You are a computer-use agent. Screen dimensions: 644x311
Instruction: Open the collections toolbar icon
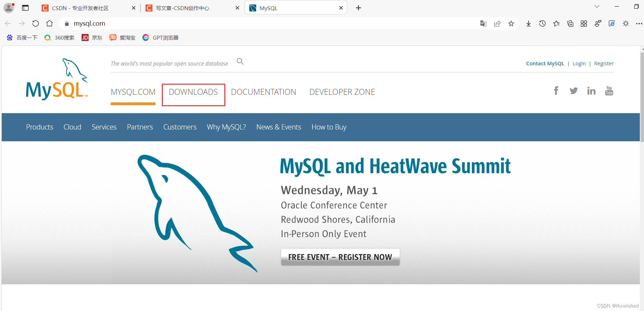[x=570, y=23]
